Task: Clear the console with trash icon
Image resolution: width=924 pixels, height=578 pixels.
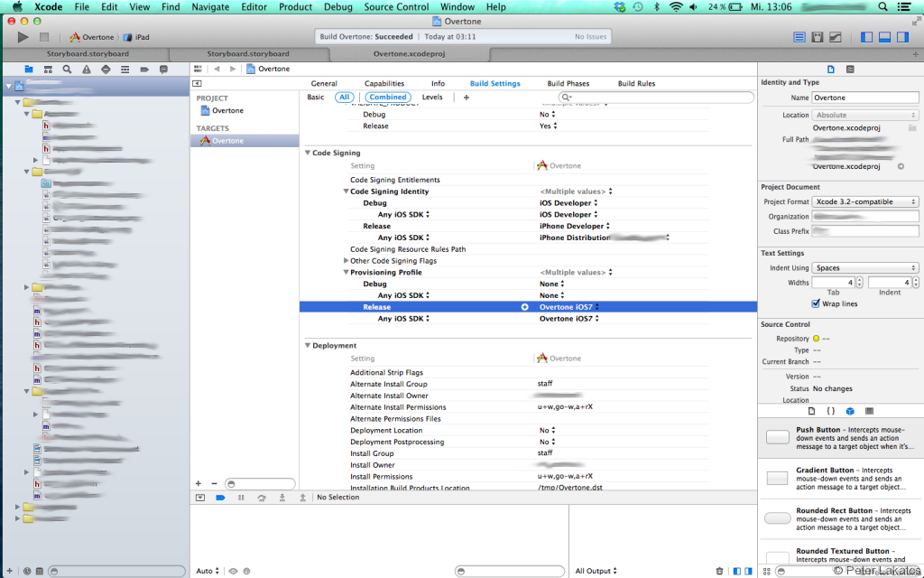Action: click(x=719, y=571)
